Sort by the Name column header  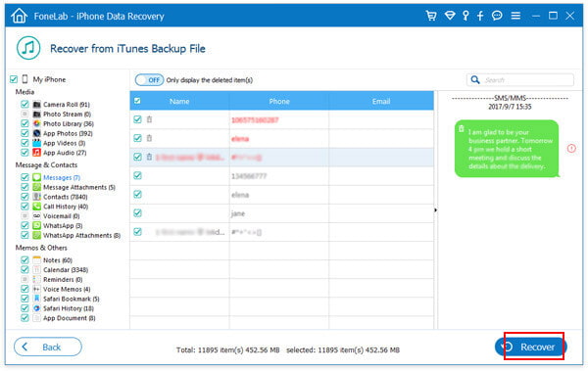179,101
